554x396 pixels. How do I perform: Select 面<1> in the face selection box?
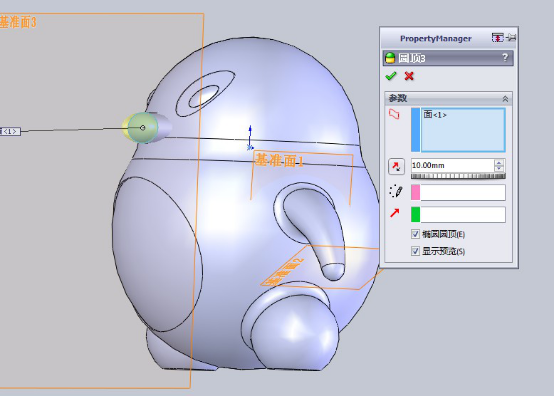[435, 115]
